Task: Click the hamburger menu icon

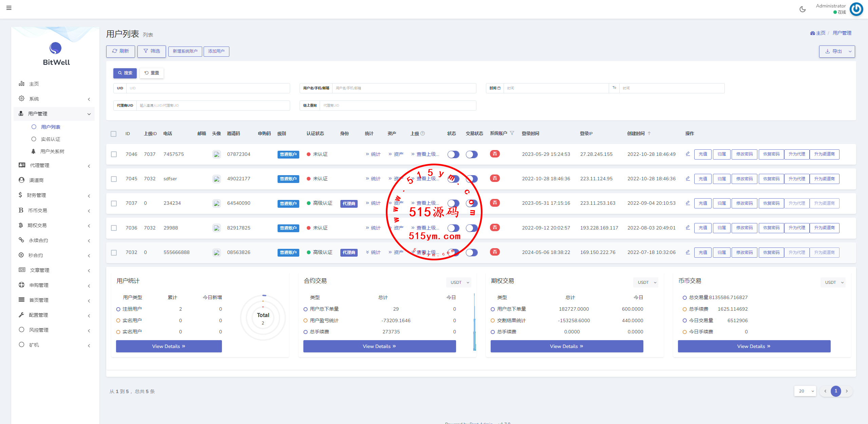Action: click(9, 8)
